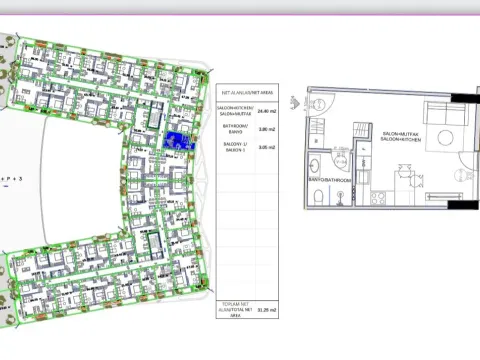
Task: Click the shower drain symbol in the bathroom
Action: [x=340, y=197]
